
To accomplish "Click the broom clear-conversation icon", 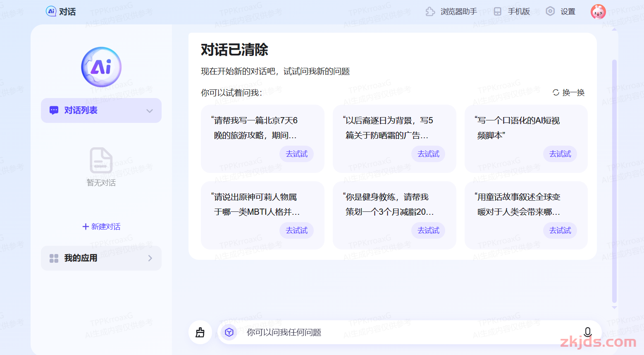I will click(x=200, y=332).
